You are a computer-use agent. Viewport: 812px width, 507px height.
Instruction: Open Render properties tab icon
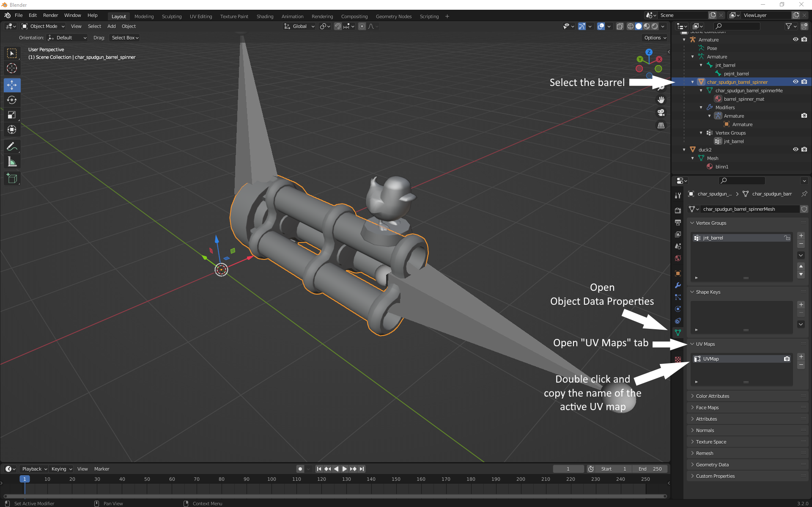(x=678, y=210)
